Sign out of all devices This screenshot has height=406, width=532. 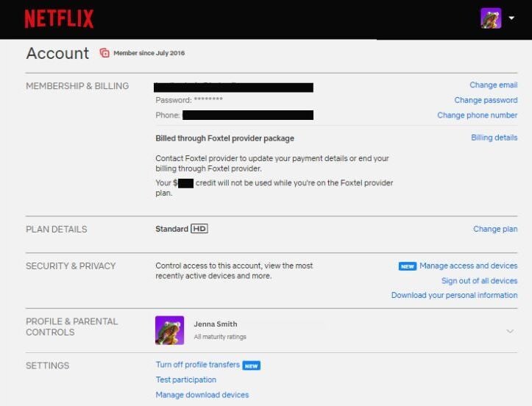[x=479, y=280]
